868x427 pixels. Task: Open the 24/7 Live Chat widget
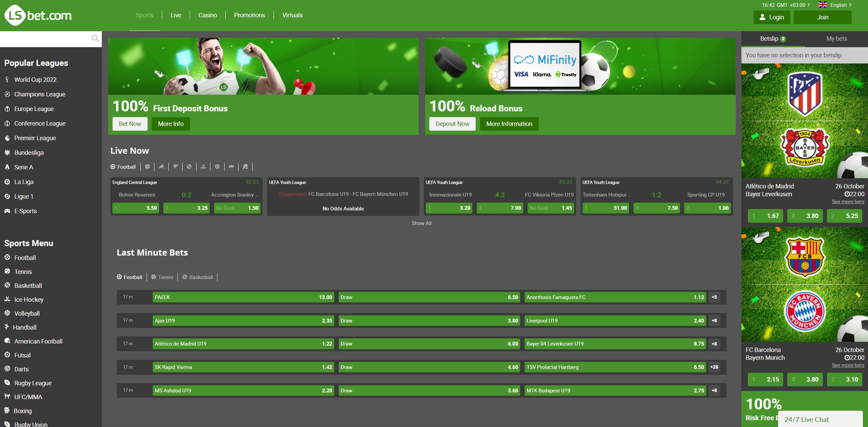(820, 419)
